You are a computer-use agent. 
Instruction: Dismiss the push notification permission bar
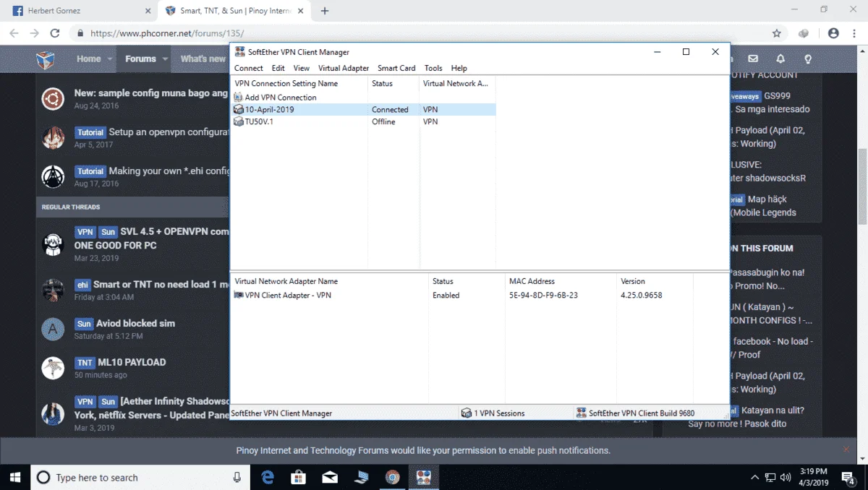click(x=846, y=450)
